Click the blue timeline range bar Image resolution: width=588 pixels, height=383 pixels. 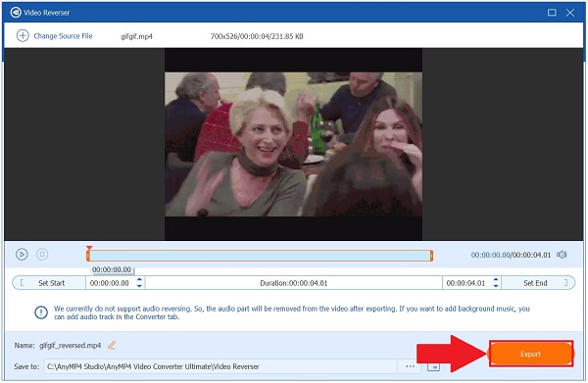[x=260, y=256]
